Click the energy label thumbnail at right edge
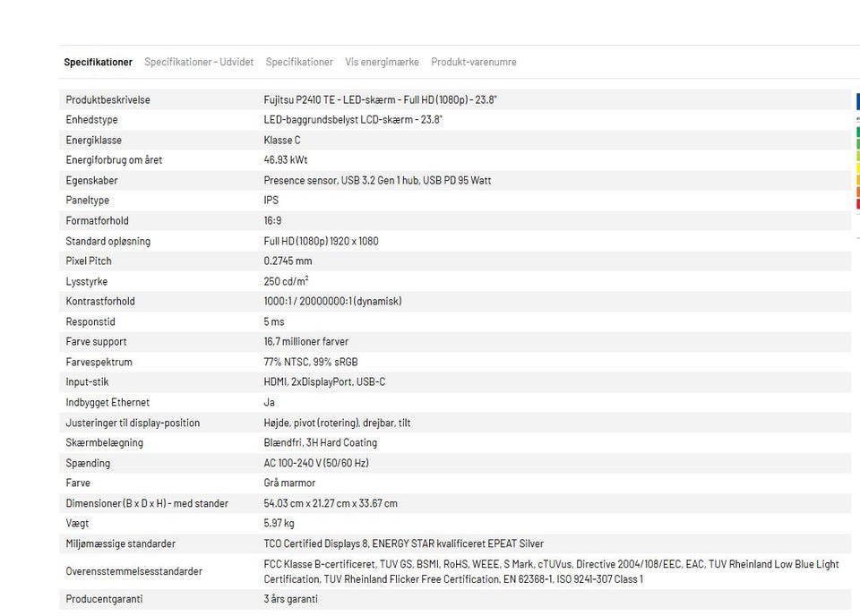860x616 pixels. click(857, 152)
